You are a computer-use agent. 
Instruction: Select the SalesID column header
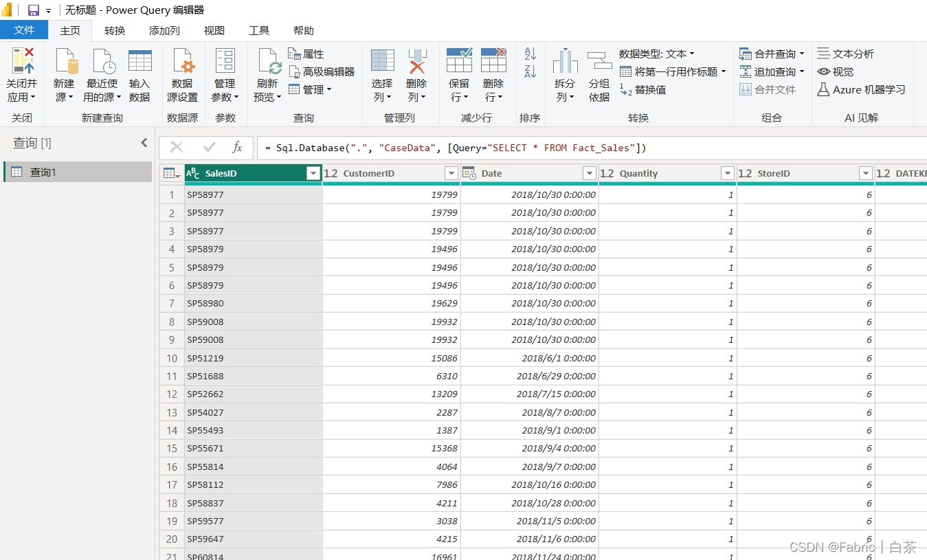[253, 173]
